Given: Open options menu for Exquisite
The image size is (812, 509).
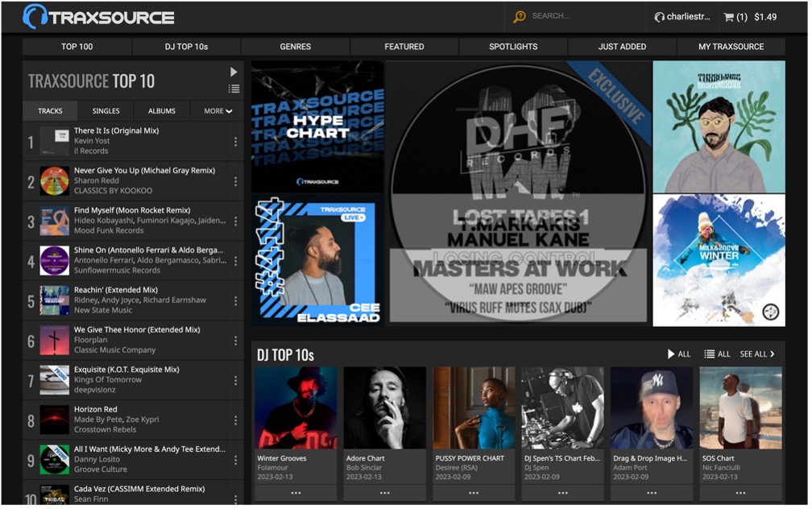Looking at the screenshot, I should (235, 381).
